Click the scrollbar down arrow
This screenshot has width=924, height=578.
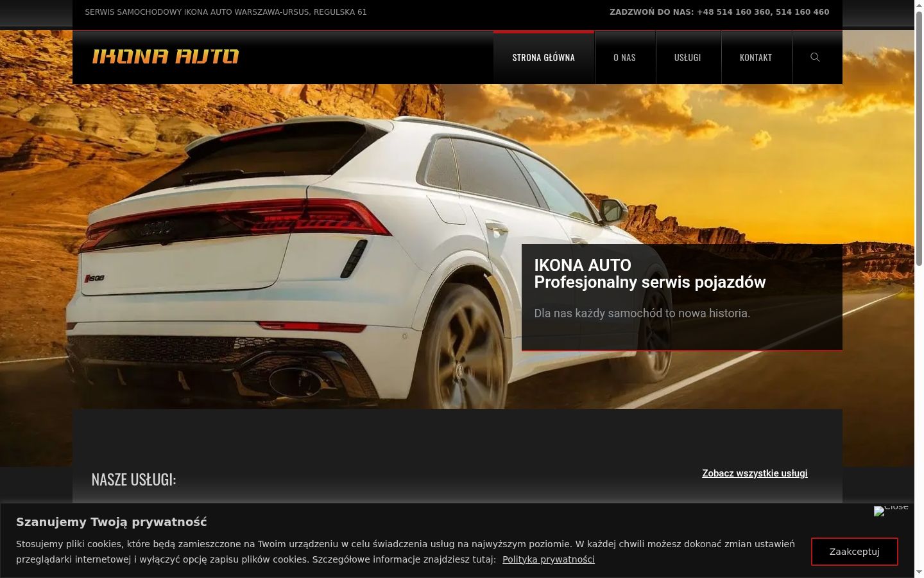(919, 572)
